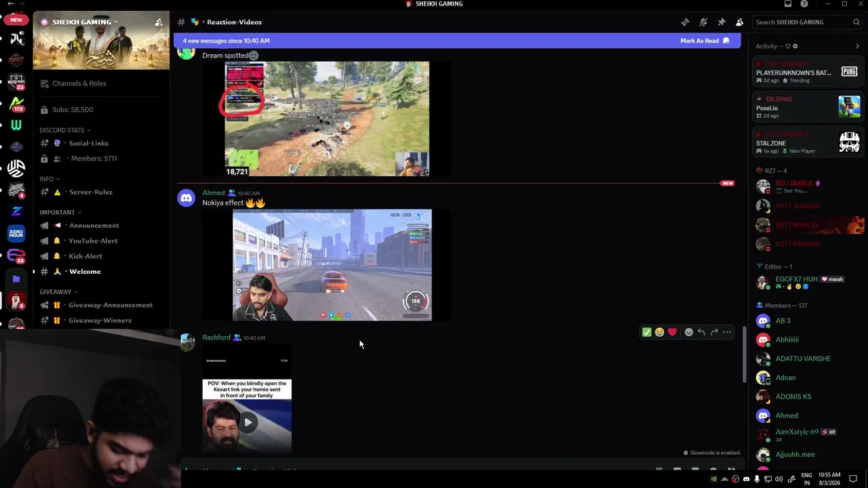This screenshot has width=868, height=488.
Task: Open Ahmed's avatar in chat
Action: click(186, 198)
